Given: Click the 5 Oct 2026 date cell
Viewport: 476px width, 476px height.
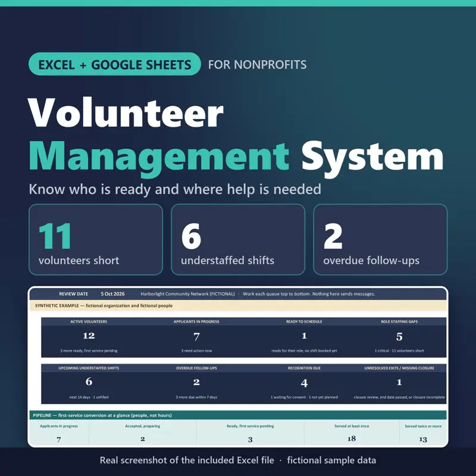Looking at the screenshot, I should click(x=112, y=294).
